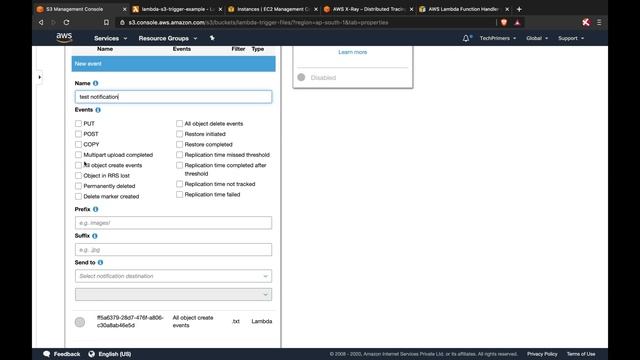
Task: Close the AWS X-Ray tab
Action: click(x=411, y=9)
